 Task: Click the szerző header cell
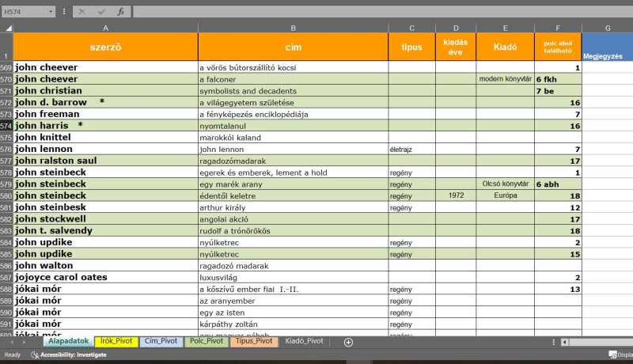(105, 47)
